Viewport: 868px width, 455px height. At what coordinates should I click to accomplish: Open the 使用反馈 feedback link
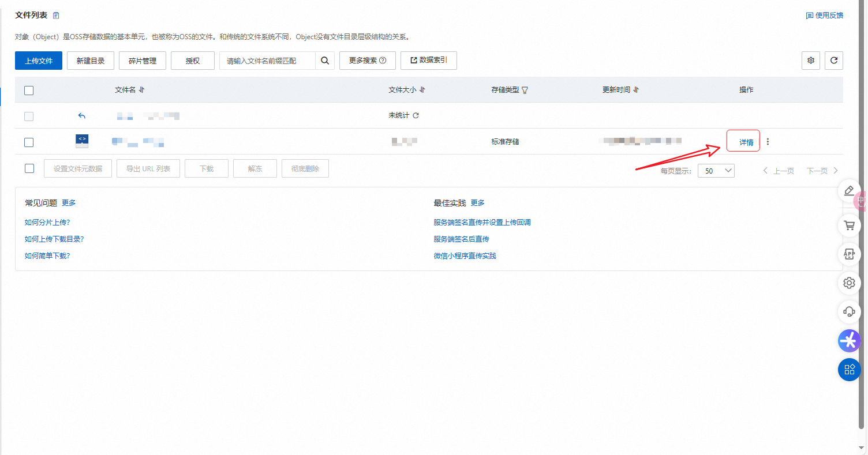(825, 16)
